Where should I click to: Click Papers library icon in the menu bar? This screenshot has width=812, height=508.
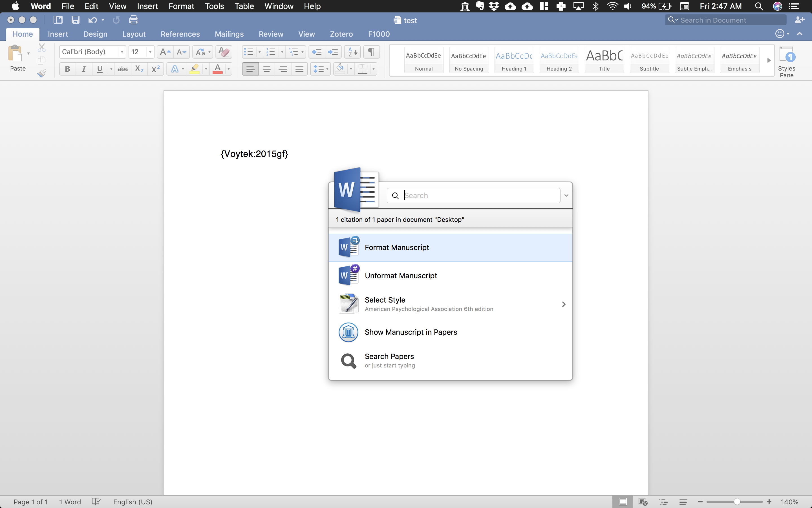pyautogui.click(x=465, y=6)
